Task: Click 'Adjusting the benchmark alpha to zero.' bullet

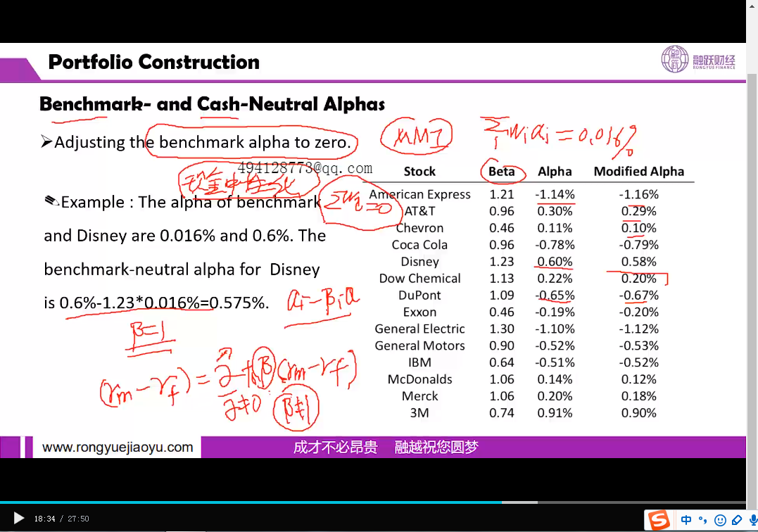Action: 202,142
